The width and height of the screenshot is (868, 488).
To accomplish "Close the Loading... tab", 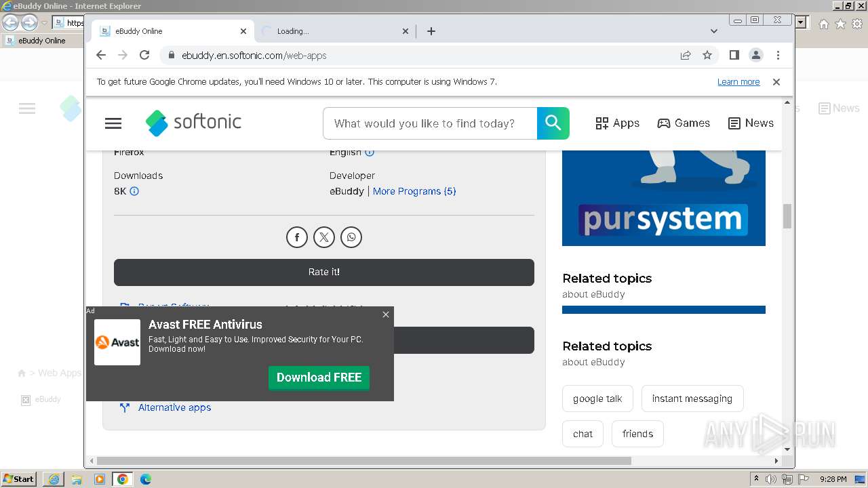I will coord(406,31).
